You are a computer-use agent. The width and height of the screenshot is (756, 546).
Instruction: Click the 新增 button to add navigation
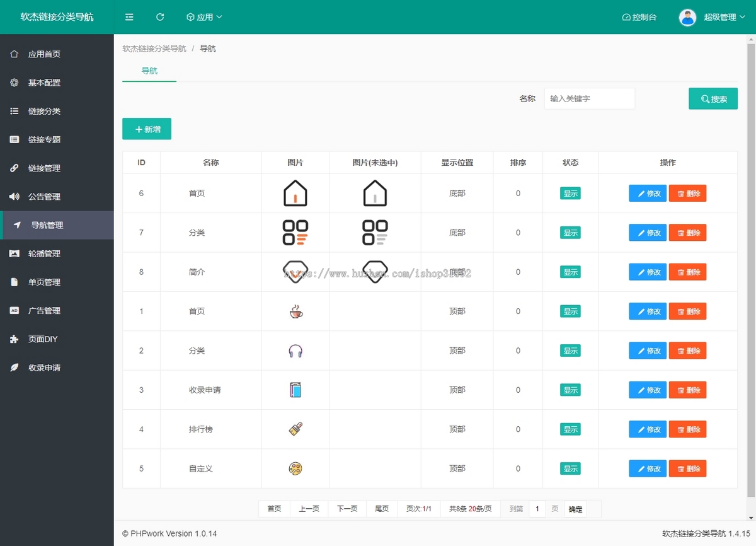(147, 129)
